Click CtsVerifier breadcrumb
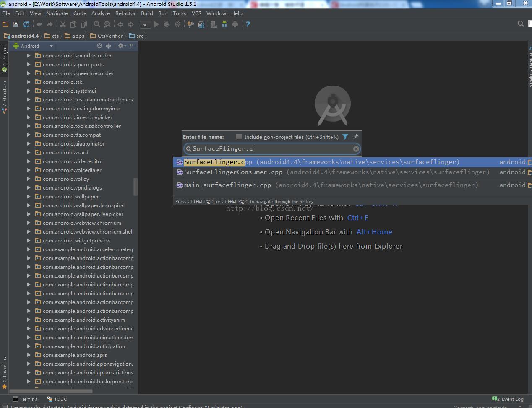The image size is (532, 408). coord(106,36)
